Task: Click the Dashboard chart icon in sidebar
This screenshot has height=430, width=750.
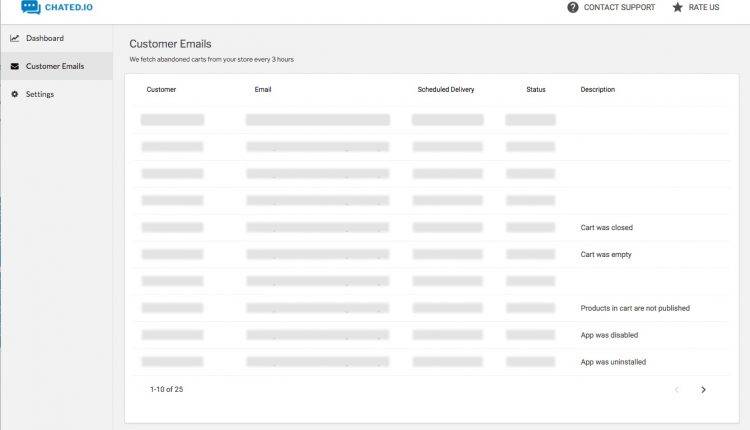Action: (x=14, y=38)
